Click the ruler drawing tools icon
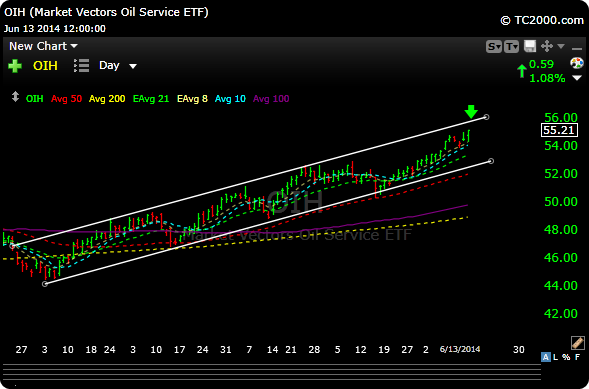The width and height of the screenshot is (589, 389). pyautogui.click(x=577, y=343)
